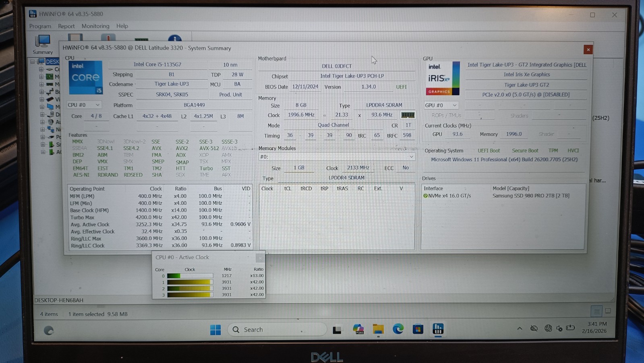The height and width of the screenshot is (363, 644).
Task: Click the Secure Boot indicator
Action: [x=525, y=151]
